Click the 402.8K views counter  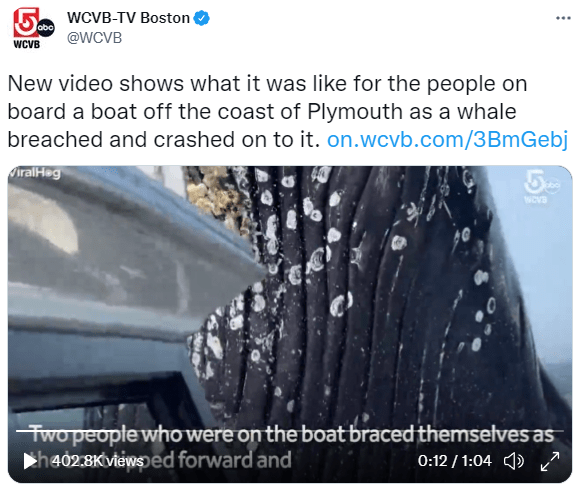pos(98,461)
